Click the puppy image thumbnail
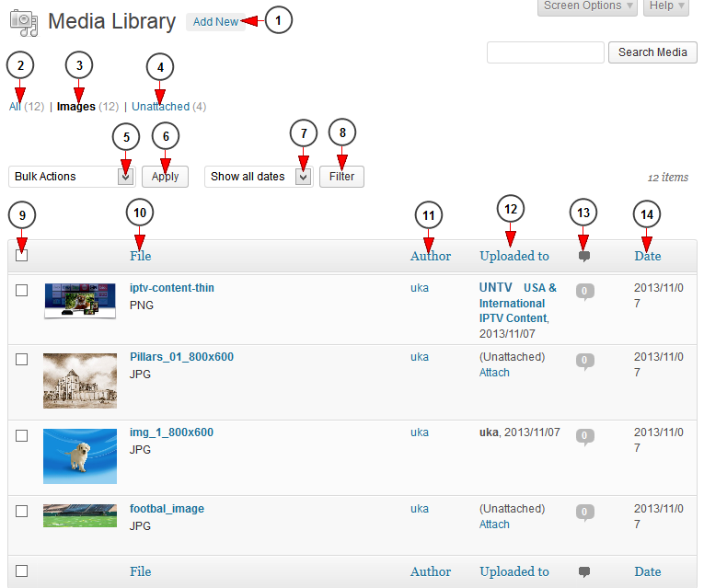The width and height of the screenshot is (704, 588). pyautogui.click(x=80, y=456)
